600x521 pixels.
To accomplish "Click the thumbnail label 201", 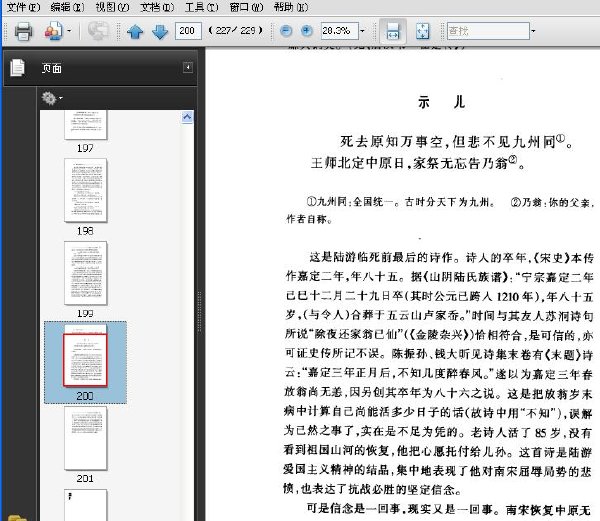I will (85, 479).
